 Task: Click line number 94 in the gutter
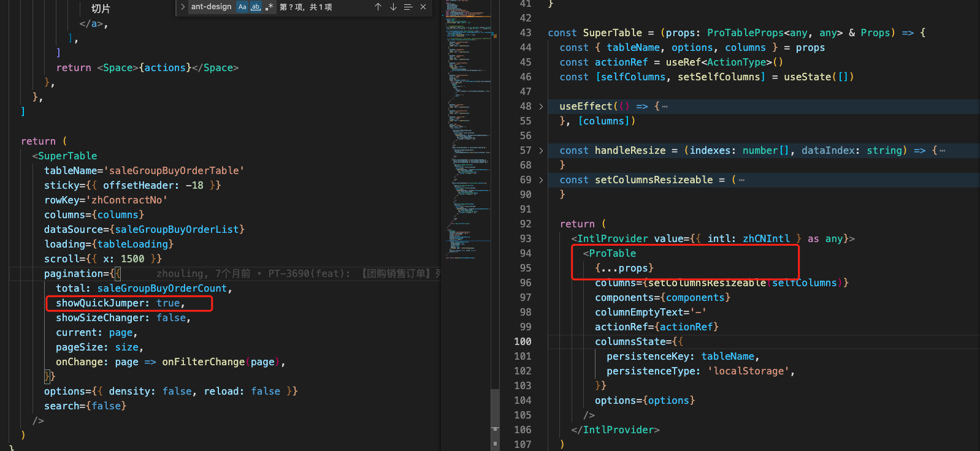(x=526, y=254)
